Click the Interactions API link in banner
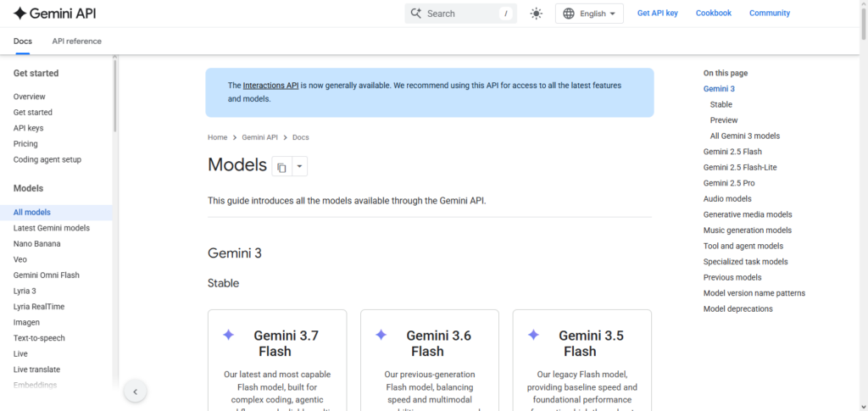Image resolution: width=868 pixels, height=411 pixels. (271, 86)
